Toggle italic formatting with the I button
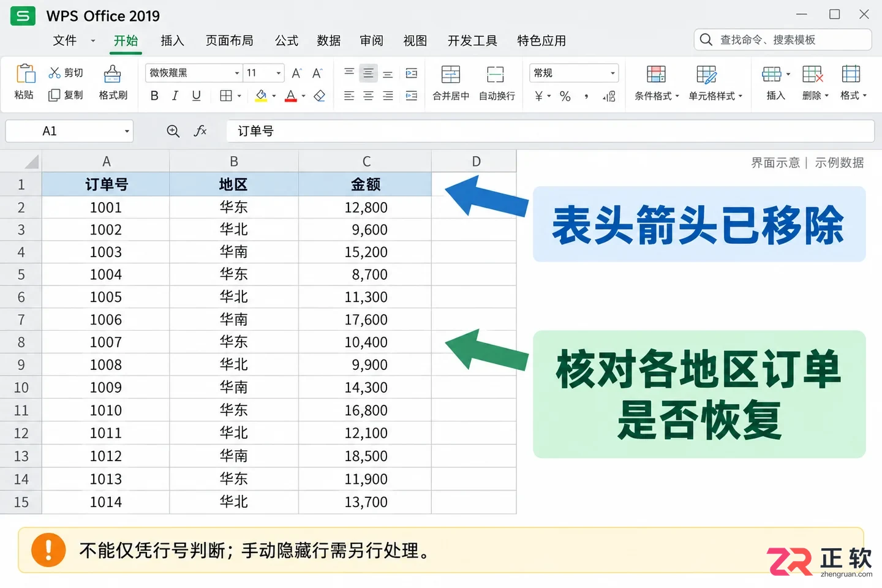 pyautogui.click(x=175, y=96)
